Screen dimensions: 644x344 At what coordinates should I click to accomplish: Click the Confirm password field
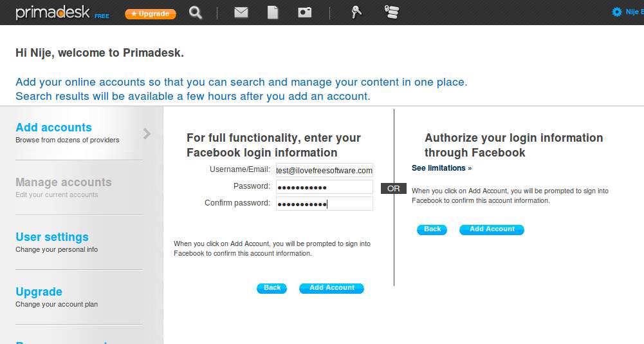coord(324,204)
